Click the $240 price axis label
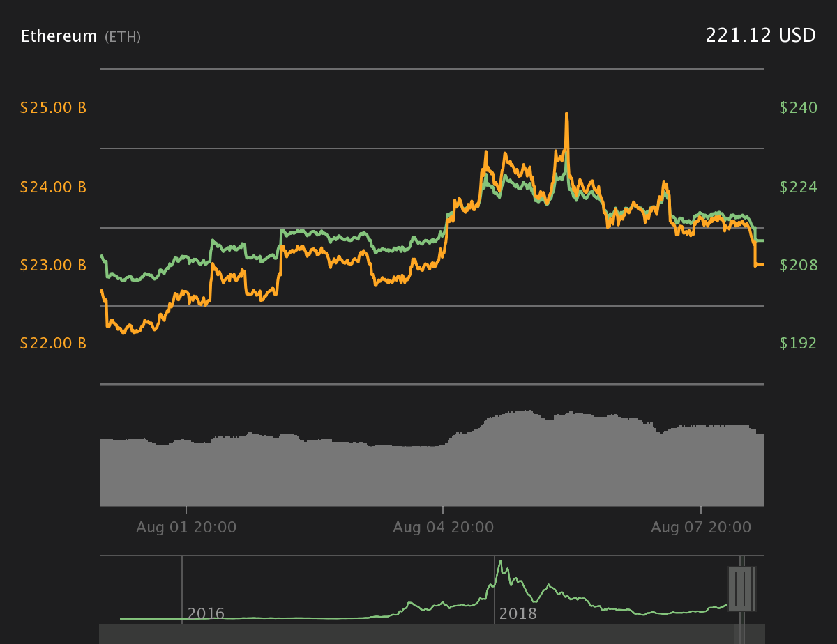This screenshot has width=837, height=644. pyautogui.click(x=798, y=108)
